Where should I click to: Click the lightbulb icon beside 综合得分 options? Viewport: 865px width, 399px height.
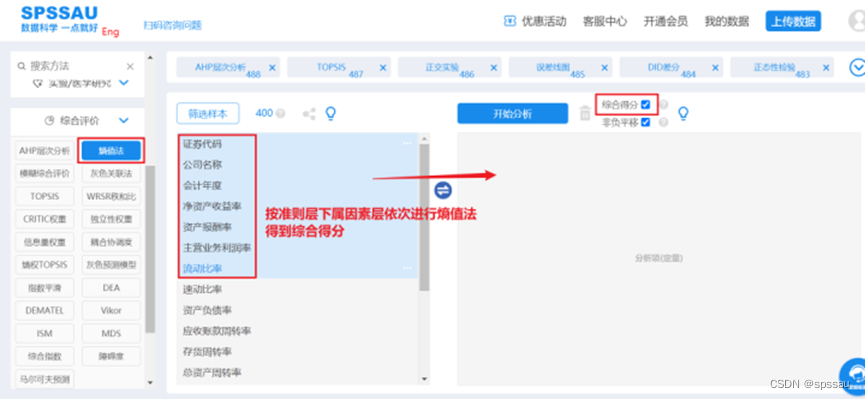pyautogui.click(x=683, y=114)
